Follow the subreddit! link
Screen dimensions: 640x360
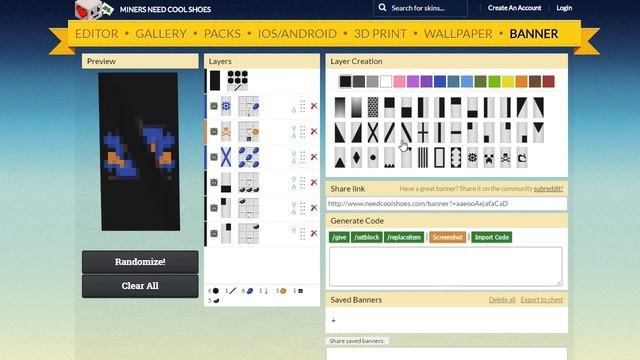(x=548, y=189)
